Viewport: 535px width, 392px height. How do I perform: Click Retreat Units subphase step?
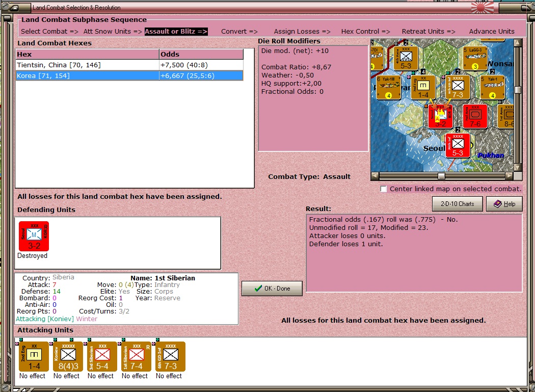coord(429,32)
